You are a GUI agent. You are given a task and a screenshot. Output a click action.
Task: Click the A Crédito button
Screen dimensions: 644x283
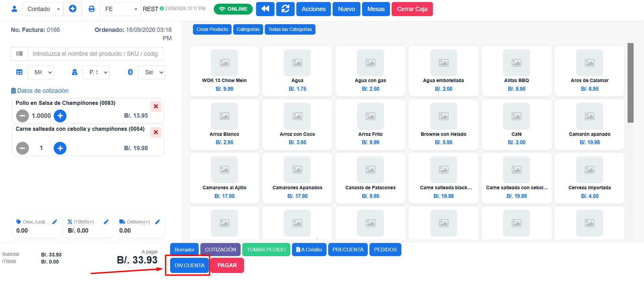[x=309, y=250]
